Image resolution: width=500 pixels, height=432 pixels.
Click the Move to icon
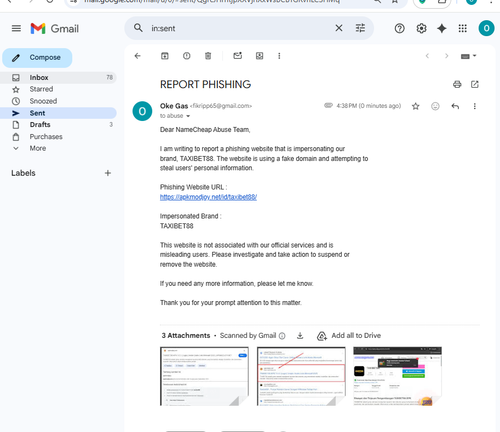259,56
